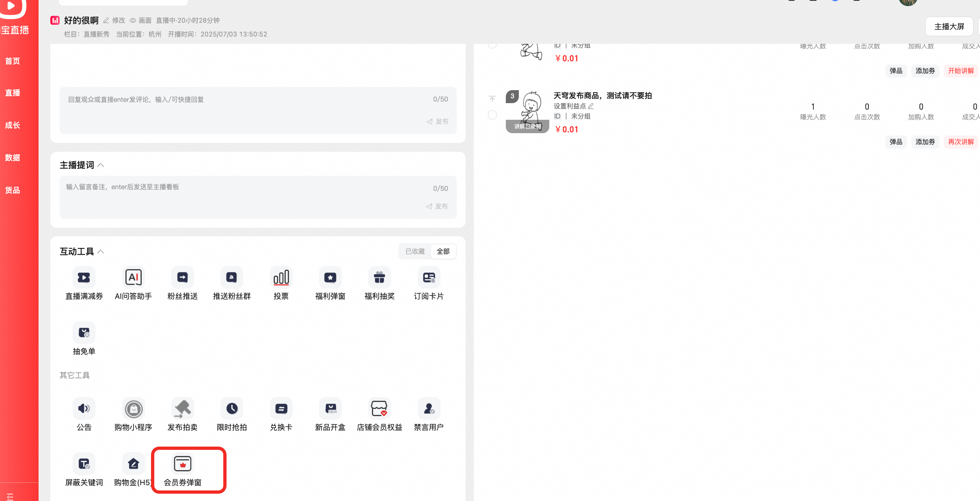The width and height of the screenshot is (980, 501).
Task: Focus the 输入留言备注 teleprompter input
Action: point(258,197)
